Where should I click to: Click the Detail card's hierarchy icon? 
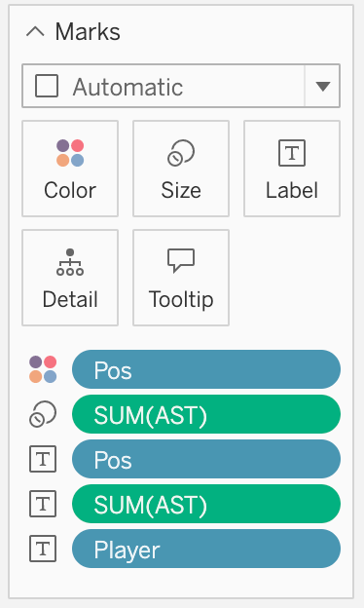(x=70, y=262)
